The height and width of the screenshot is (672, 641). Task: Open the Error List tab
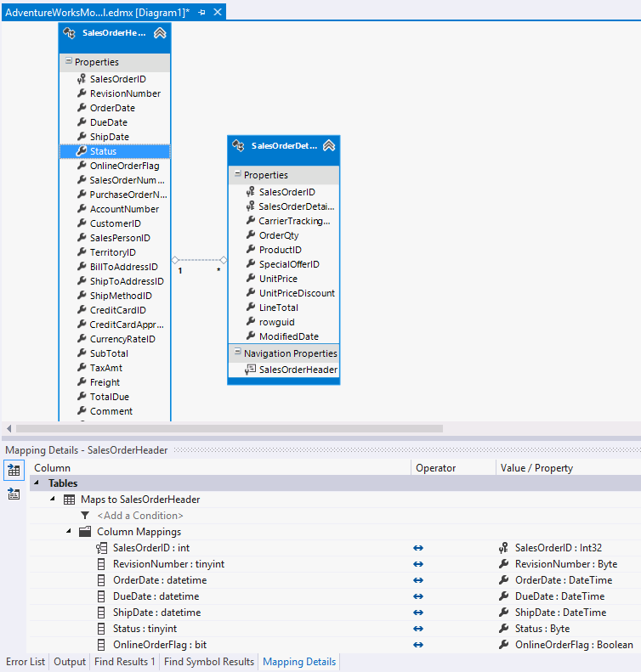(26, 662)
